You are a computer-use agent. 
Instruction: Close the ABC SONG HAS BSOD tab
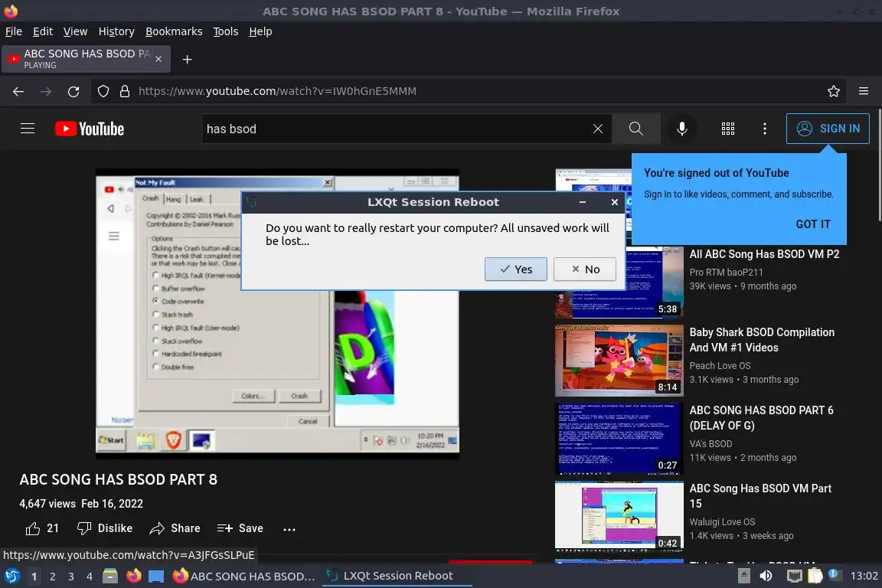pos(158,59)
